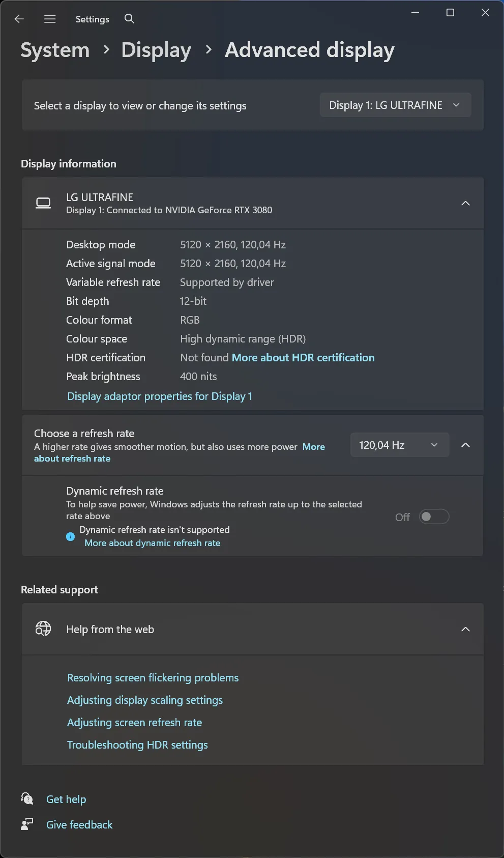The width and height of the screenshot is (504, 858).
Task: Collapse the Choose a refresh rate section
Action: (465, 445)
